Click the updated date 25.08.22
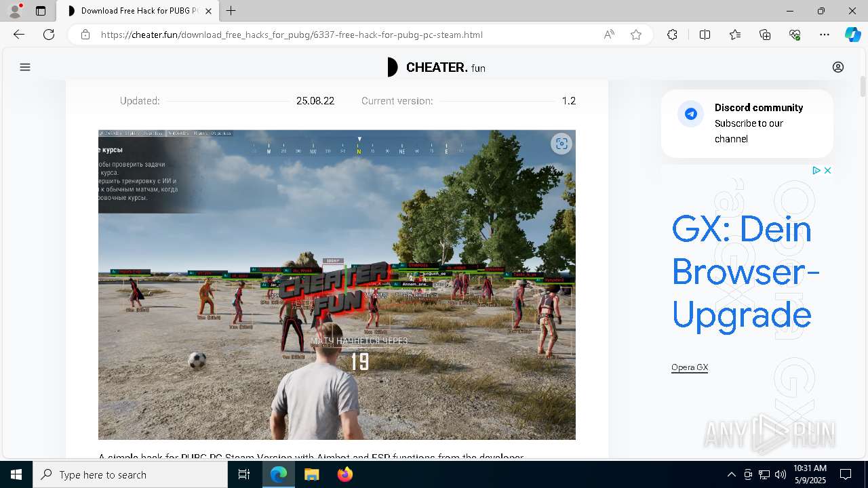868x488 pixels. coord(315,101)
